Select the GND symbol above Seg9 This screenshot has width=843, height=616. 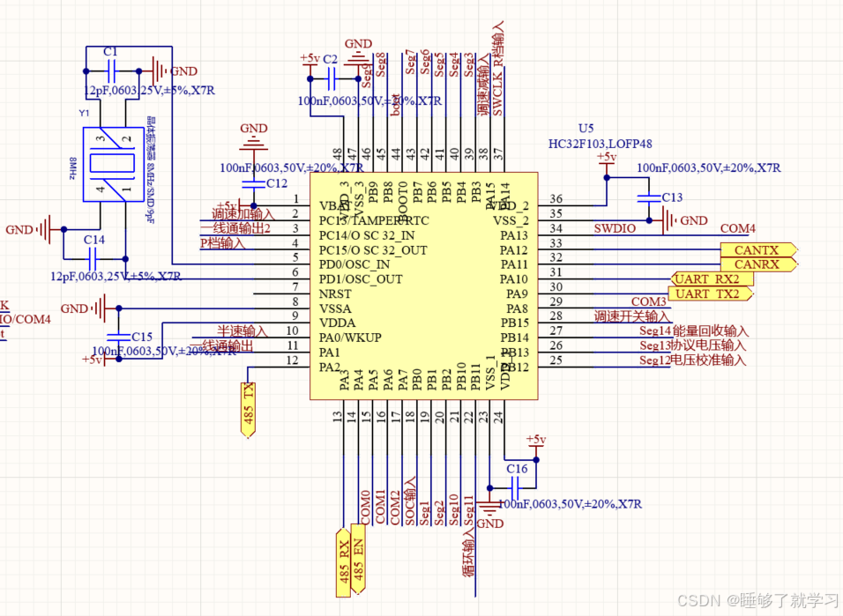(x=357, y=57)
